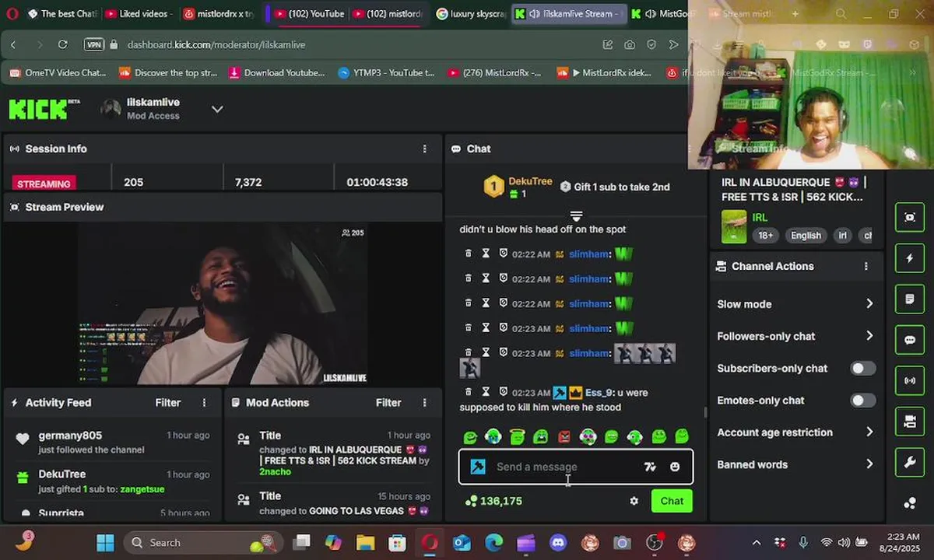Click the scroll-to-bottom chat indicator

pyautogui.click(x=576, y=215)
